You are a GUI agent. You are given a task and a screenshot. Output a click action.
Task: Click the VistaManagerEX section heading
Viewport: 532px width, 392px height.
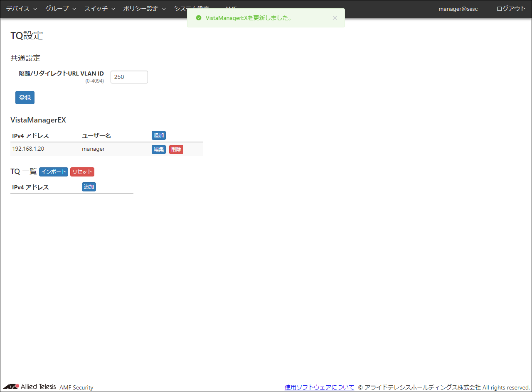pos(38,120)
